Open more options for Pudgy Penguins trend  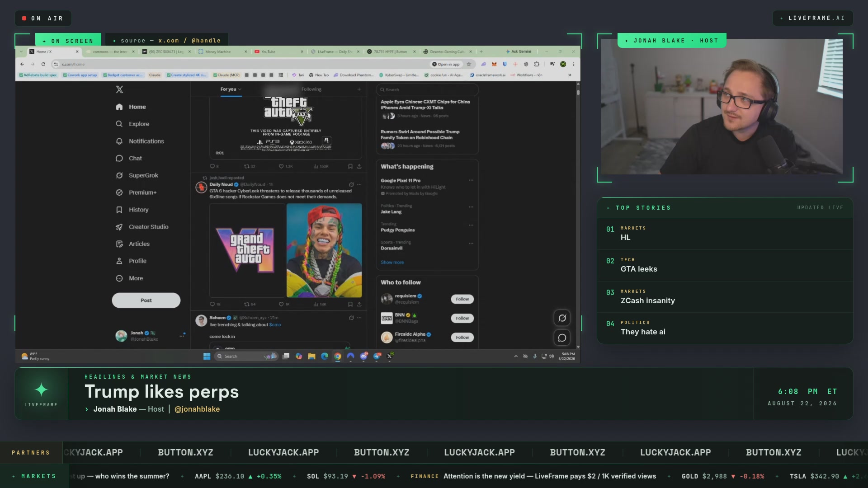[x=471, y=225]
